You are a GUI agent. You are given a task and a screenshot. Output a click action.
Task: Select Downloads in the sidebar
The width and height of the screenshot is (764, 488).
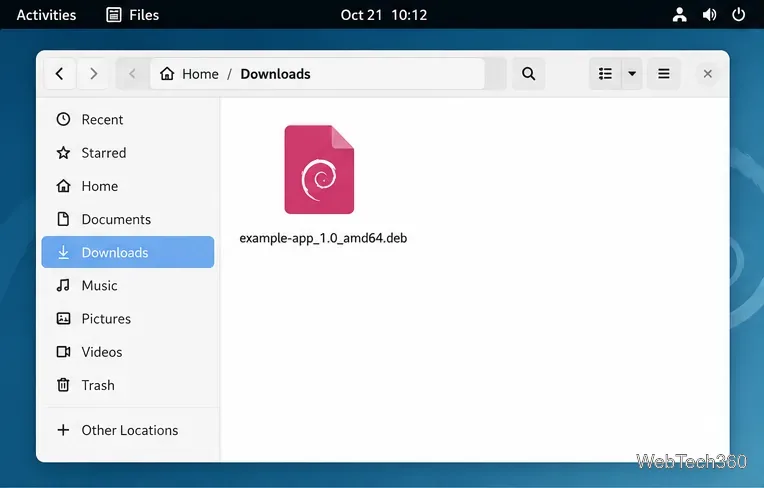click(x=128, y=252)
